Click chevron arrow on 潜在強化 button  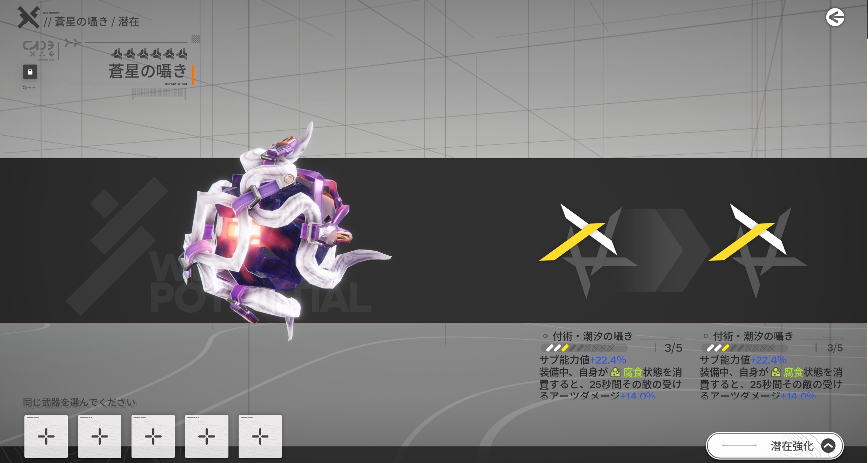point(828,446)
